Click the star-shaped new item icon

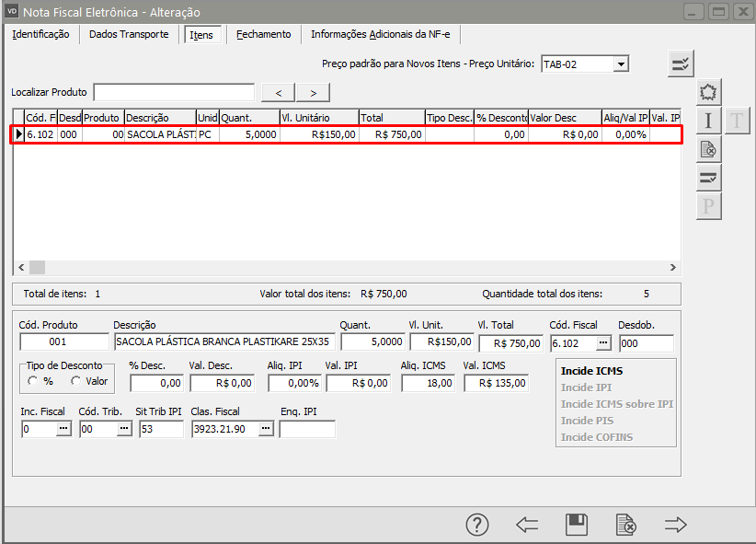[708, 91]
